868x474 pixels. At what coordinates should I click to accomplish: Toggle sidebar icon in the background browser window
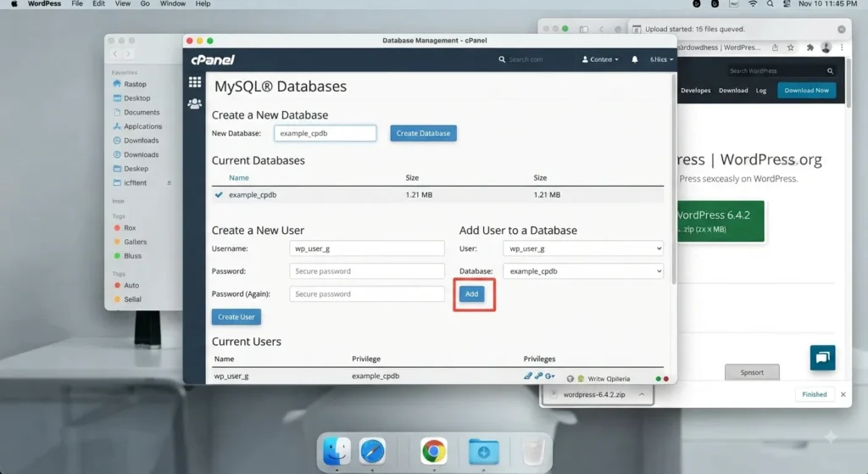tap(583, 30)
